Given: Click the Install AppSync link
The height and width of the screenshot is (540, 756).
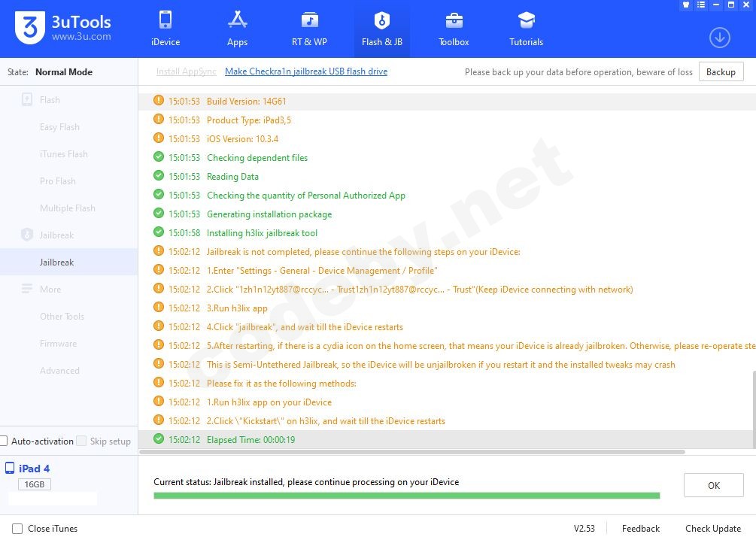Looking at the screenshot, I should click(186, 71).
